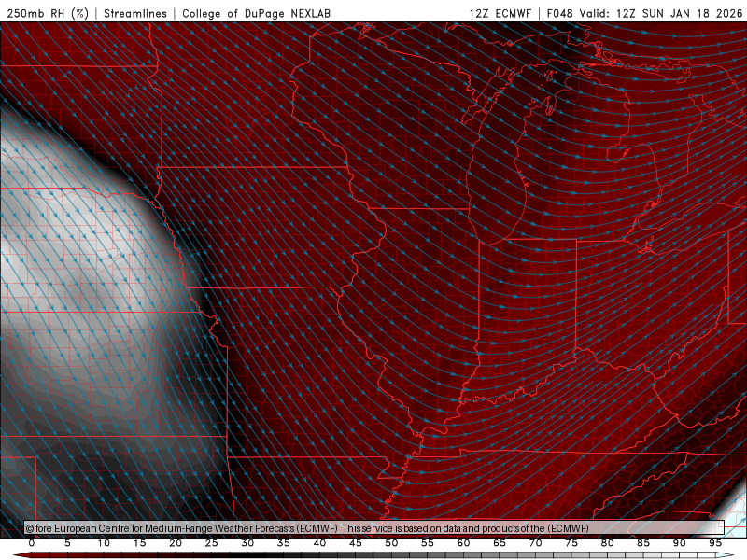Click the "85" tick label on the color scale
Image resolution: width=747 pixels, height=560 pixels.
(643, 543)
